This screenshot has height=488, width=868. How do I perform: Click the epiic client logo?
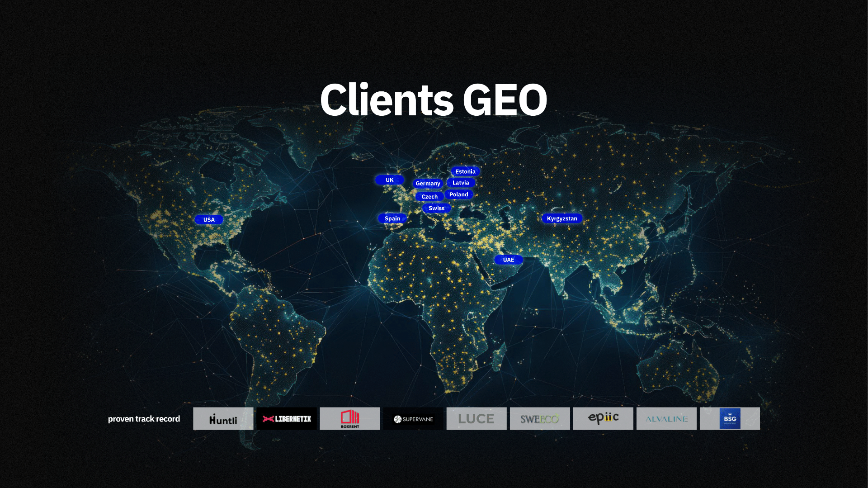point(603,419)
